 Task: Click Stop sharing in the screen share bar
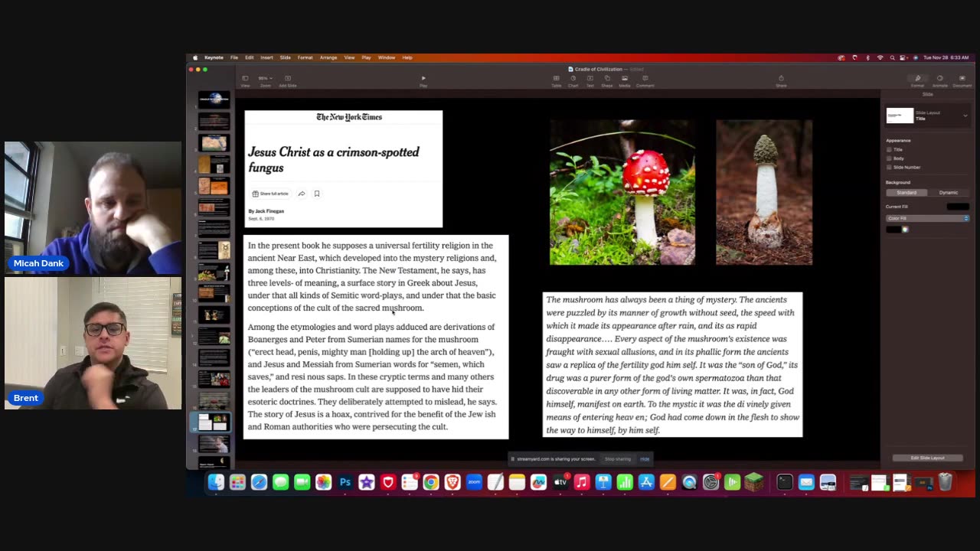click(618, 459)
